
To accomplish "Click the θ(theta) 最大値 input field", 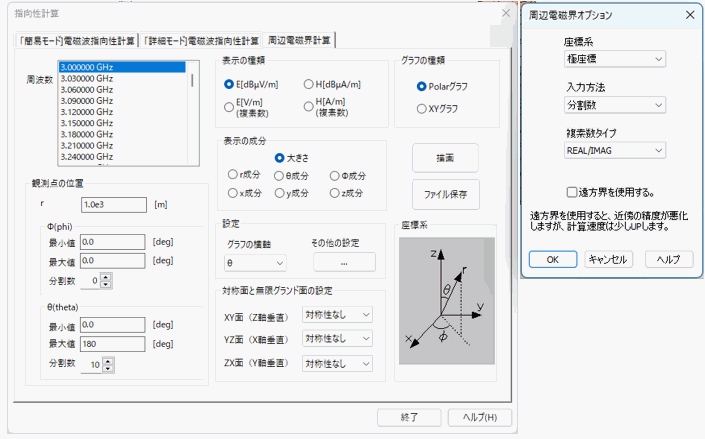I will coord(114,343).
